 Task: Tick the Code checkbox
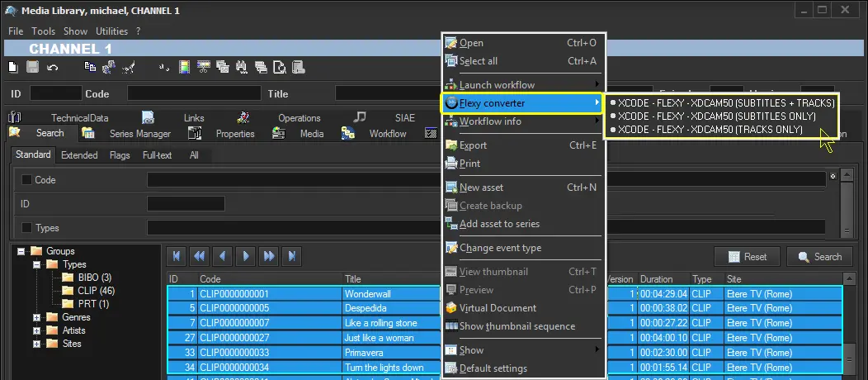(27, 179)
